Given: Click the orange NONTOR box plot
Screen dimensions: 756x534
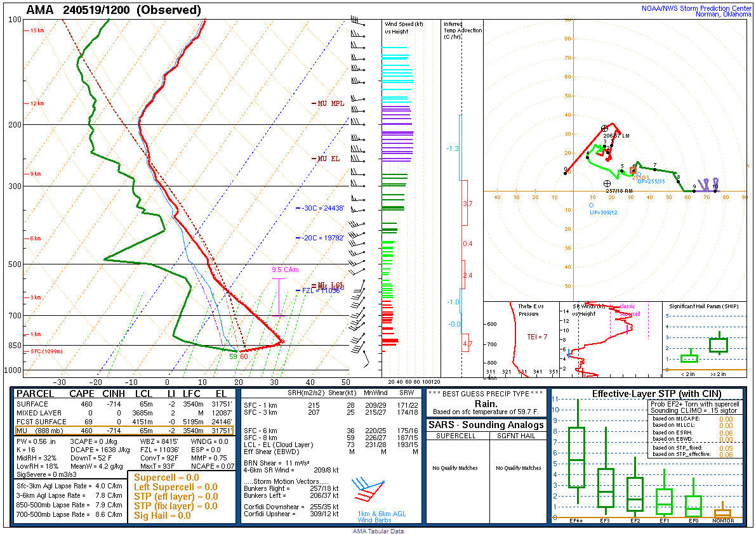Looking at the screenshot, I should click(x=722, y=513).
